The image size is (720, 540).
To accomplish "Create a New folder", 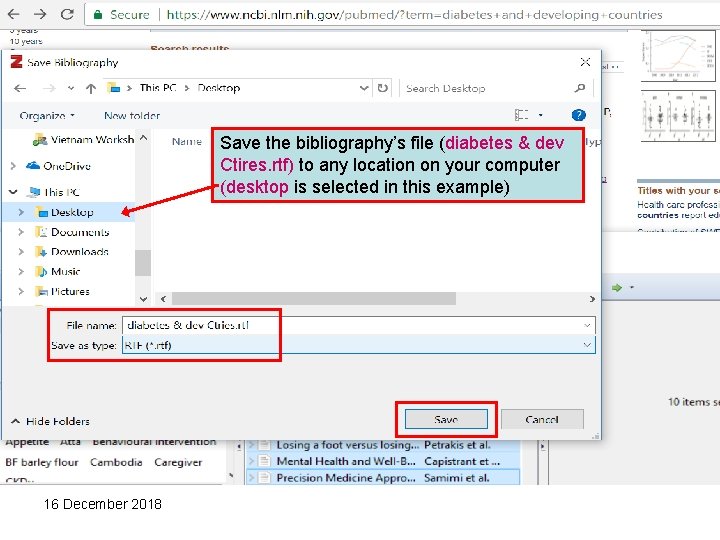I will point(132,116).
